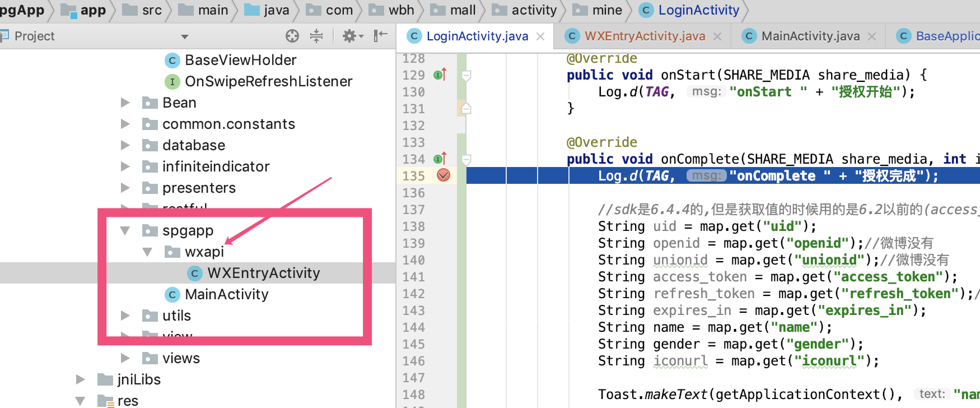Expand the views folder
Screen dimensions: 980x408
[125, 359]
